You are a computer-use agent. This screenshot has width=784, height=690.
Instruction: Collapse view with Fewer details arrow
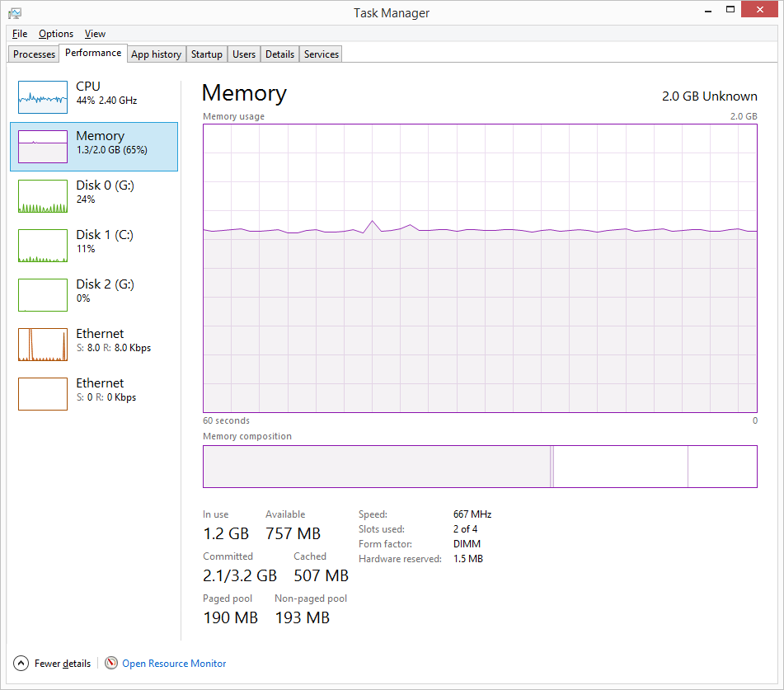point(21,664)
